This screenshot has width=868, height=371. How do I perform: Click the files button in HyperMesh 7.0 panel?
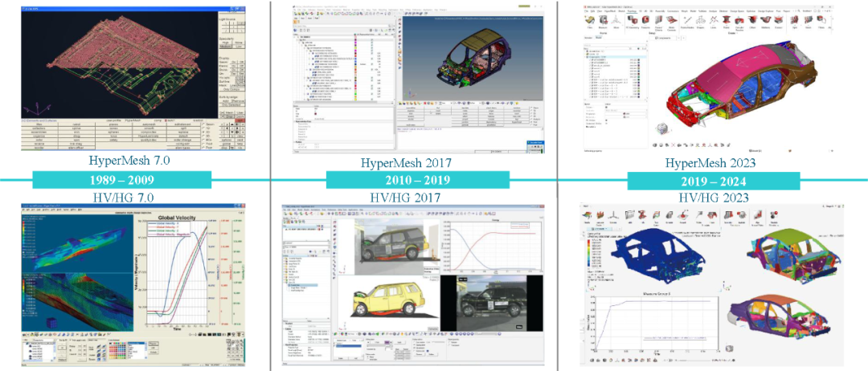39,124
